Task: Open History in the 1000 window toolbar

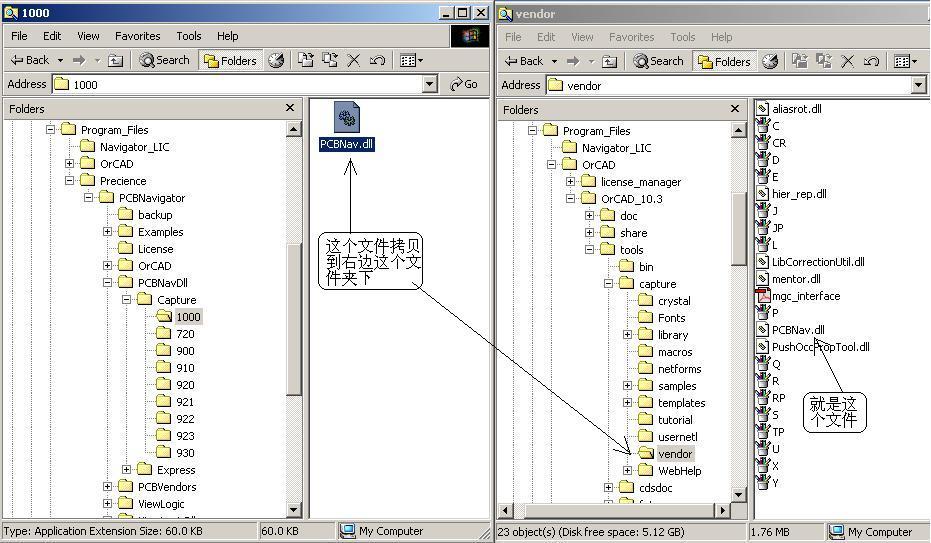Action: (276, 60)
